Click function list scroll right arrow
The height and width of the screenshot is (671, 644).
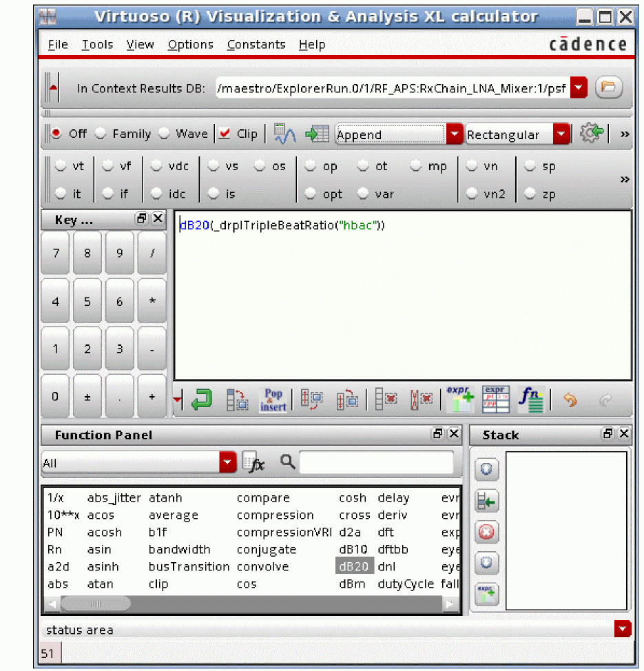click(x=449, y=603)
